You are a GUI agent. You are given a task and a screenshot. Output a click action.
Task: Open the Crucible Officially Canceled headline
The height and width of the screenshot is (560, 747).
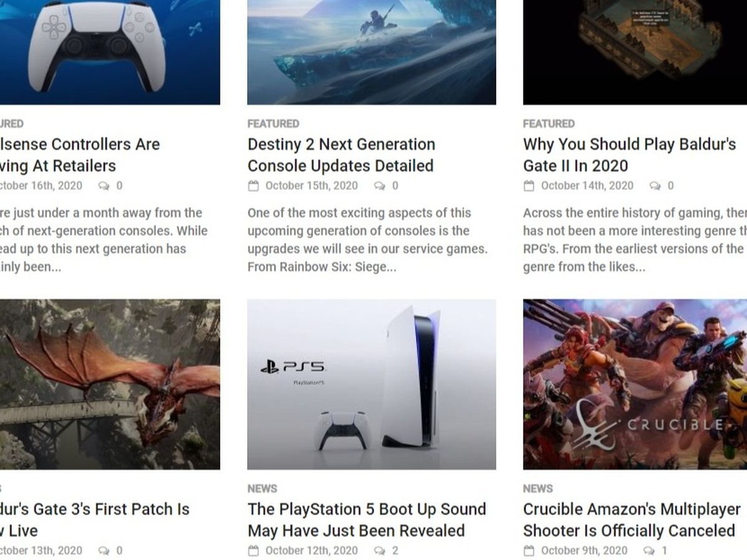pyautogui.click(x=632, y=520)
